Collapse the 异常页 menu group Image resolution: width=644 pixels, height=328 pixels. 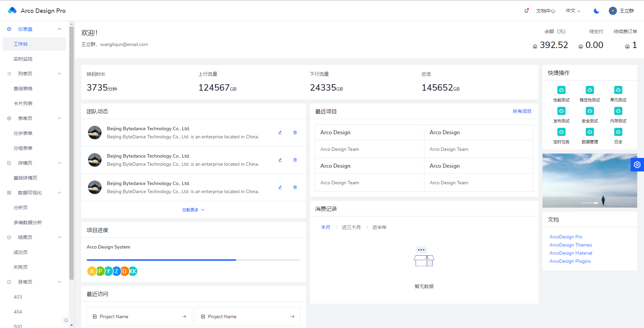(34, 282)
